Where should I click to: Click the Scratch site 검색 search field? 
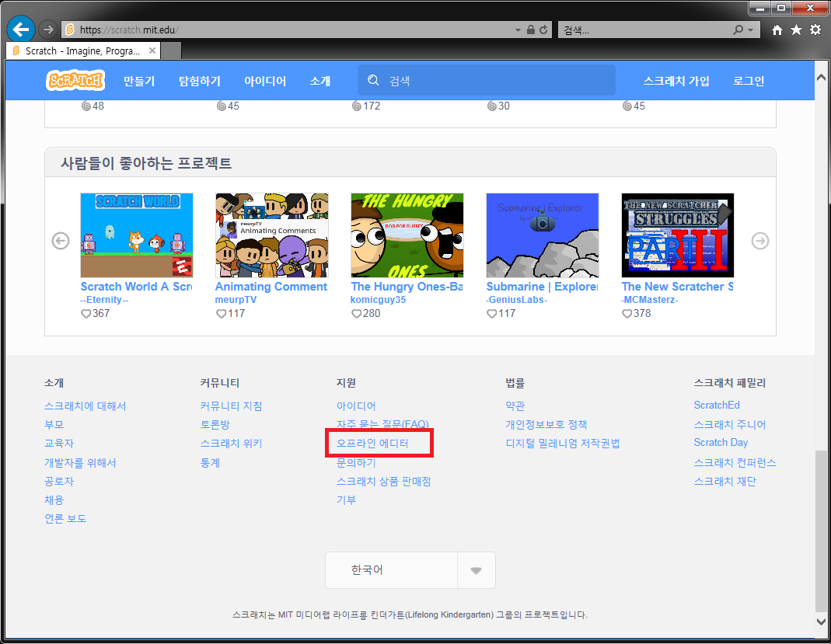pos(487,81)
